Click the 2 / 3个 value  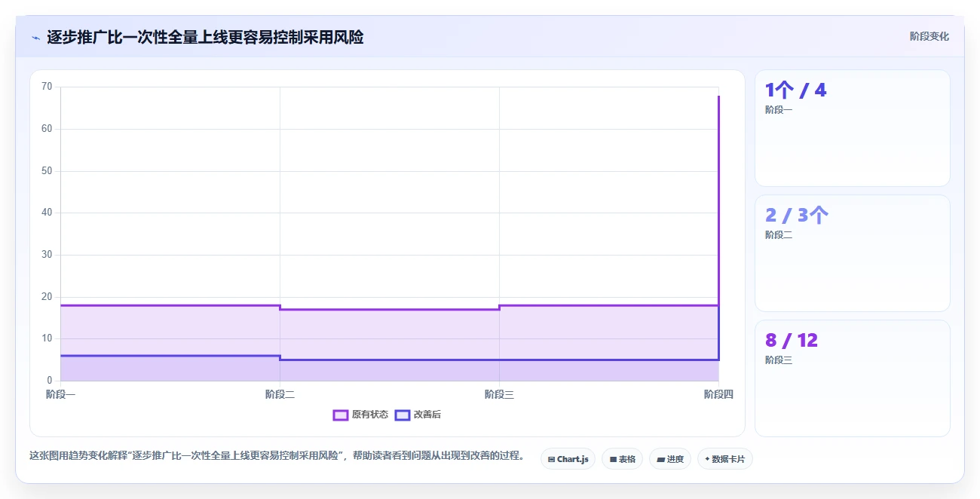(797, 216)
